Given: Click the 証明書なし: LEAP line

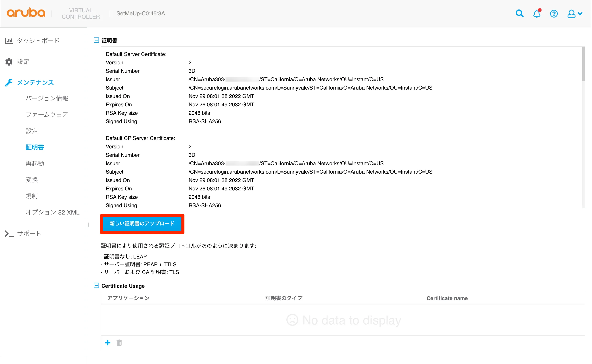Looking at the screenshot, I should coord(123,257).
